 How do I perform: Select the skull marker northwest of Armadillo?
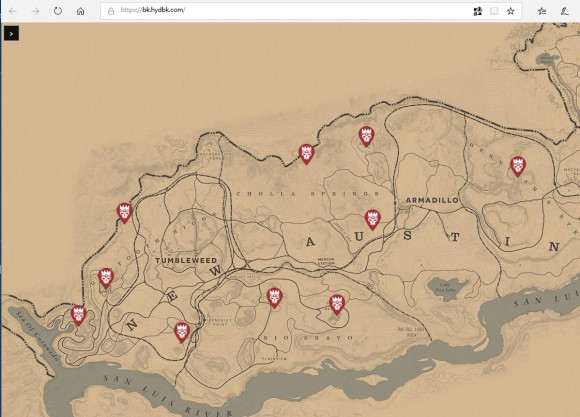[x=366, y=137]
